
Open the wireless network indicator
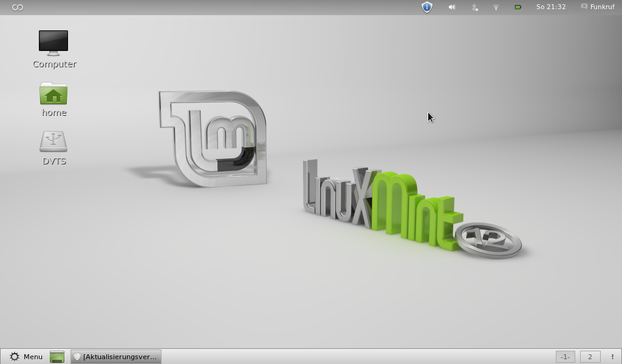coord(496,7)
